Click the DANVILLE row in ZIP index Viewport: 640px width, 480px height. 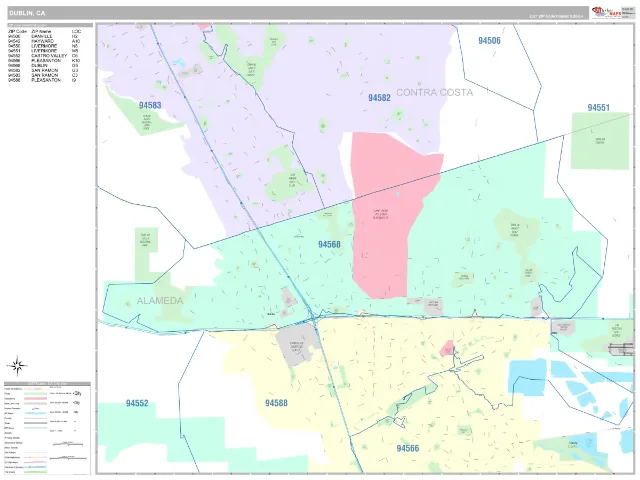[x=44, y=36]
